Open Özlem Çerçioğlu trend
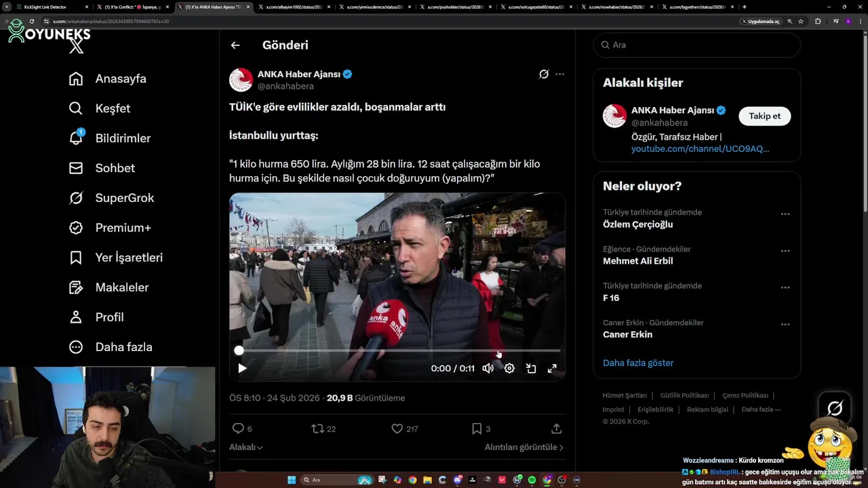Image resolution: width=868 pixels, height=488 pixels. [638, 224]
